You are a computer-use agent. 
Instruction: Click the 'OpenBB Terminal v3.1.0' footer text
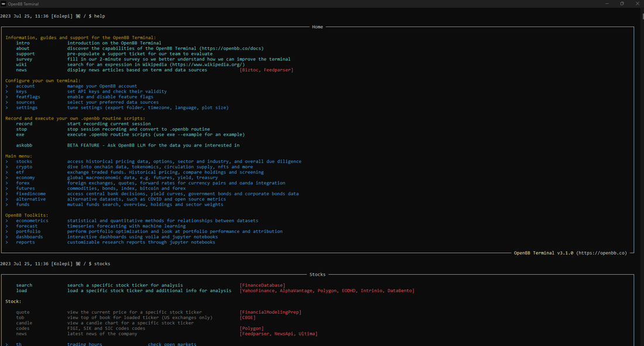point(543,253)
